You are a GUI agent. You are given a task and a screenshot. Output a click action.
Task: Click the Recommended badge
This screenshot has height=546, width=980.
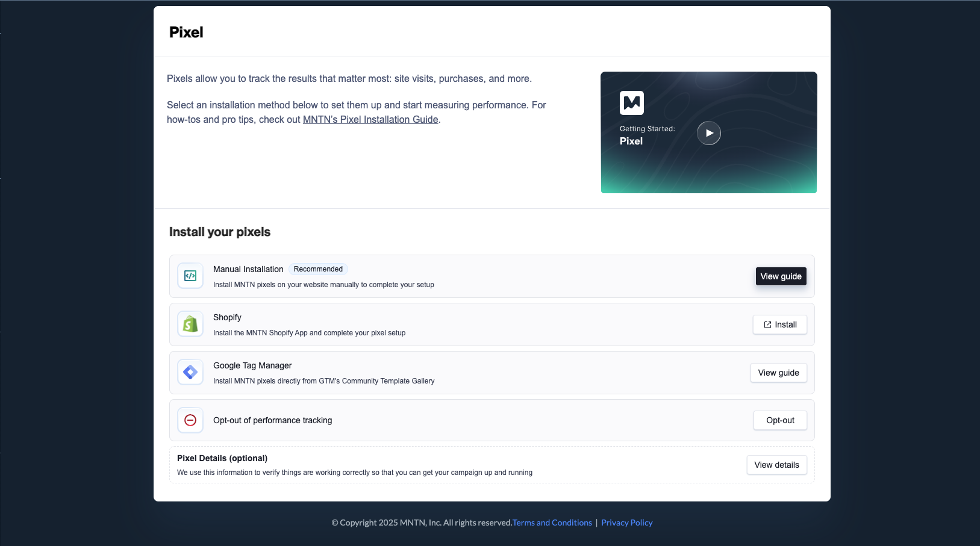[x=318, y=269]
